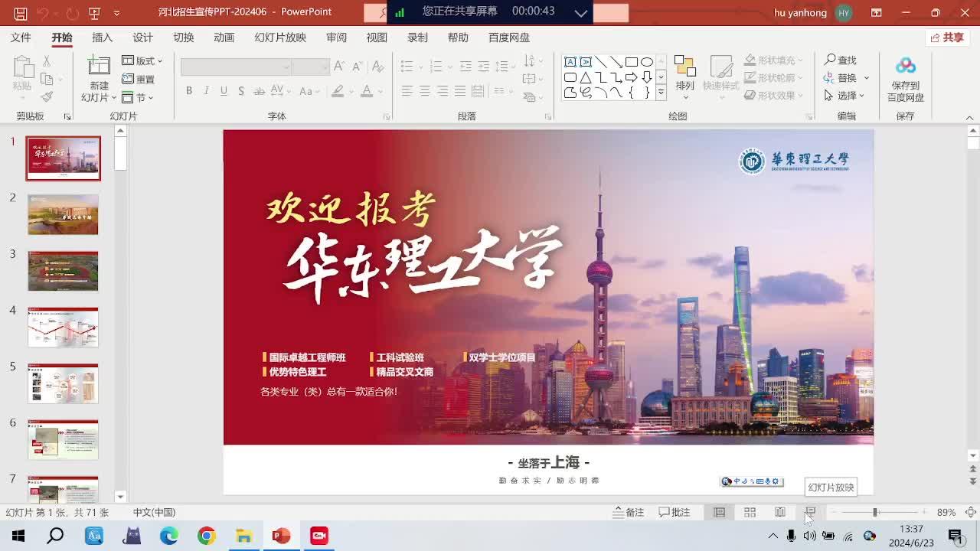Viewport: 980px width, 551px height.
Task: Click the Arrange (排列) icon
Action: (x=684, y=67)
